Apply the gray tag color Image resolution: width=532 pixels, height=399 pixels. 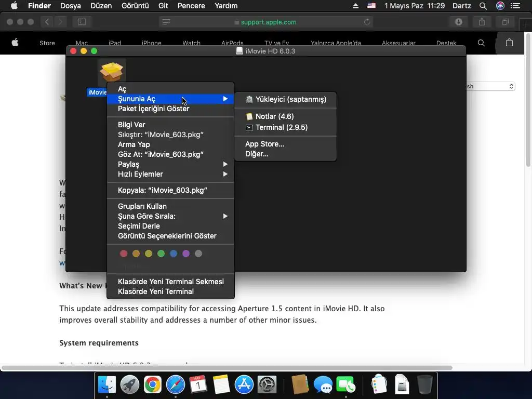click(x=198, y=254)
